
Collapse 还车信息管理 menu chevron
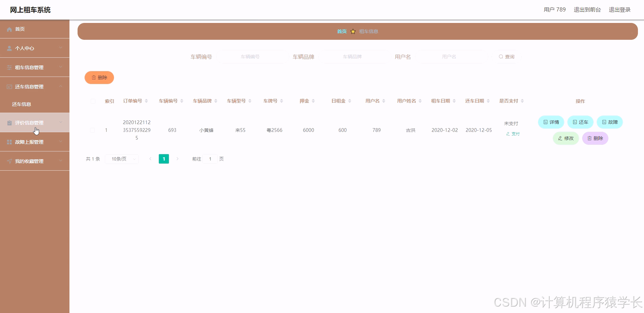click(x=61, y=86)
